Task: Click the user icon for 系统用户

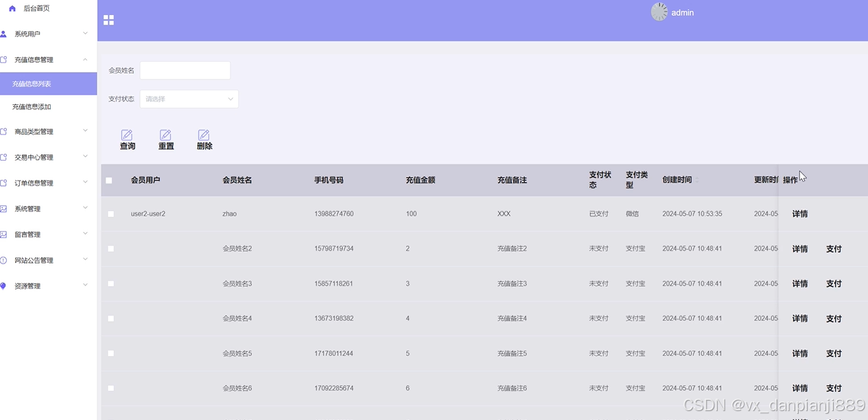Action: click(x=3, y=34)
